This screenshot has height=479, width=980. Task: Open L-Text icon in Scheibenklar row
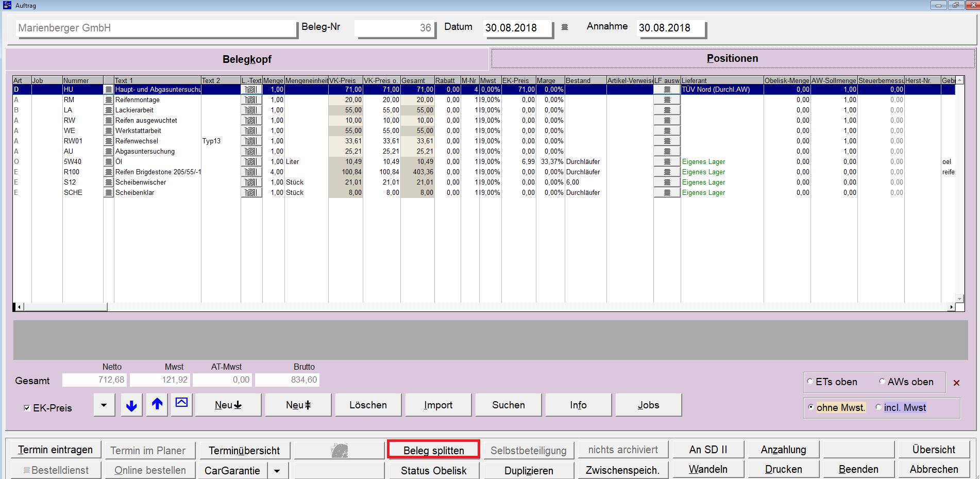coord(251,193)
